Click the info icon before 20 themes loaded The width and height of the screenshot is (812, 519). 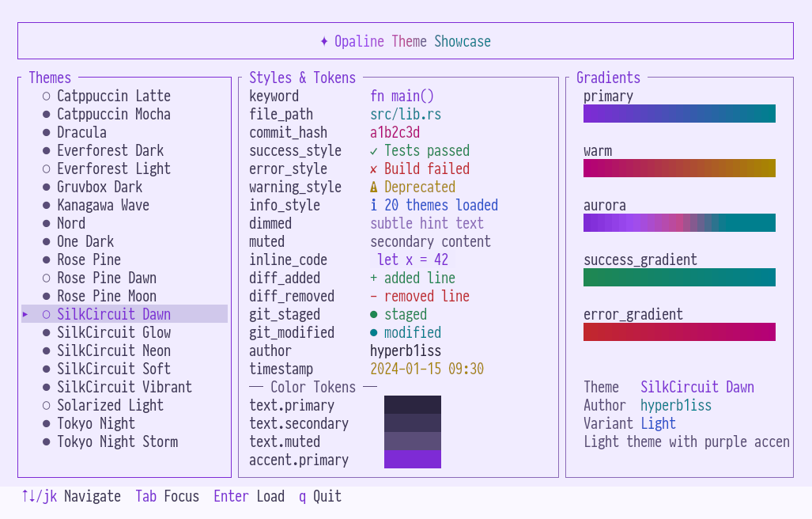pos(374,205)
